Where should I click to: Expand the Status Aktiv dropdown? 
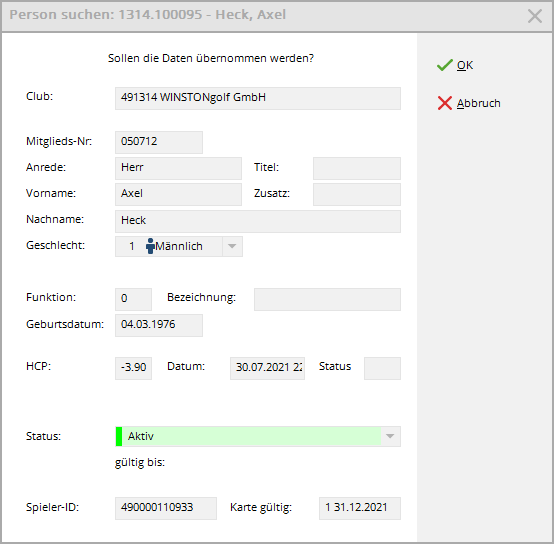(390, 436)
